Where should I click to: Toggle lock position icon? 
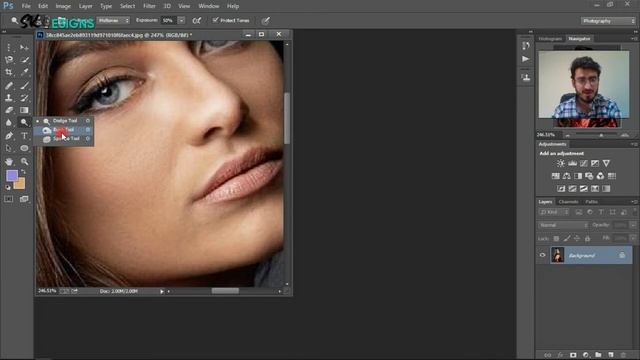click(x=577, y=238)
